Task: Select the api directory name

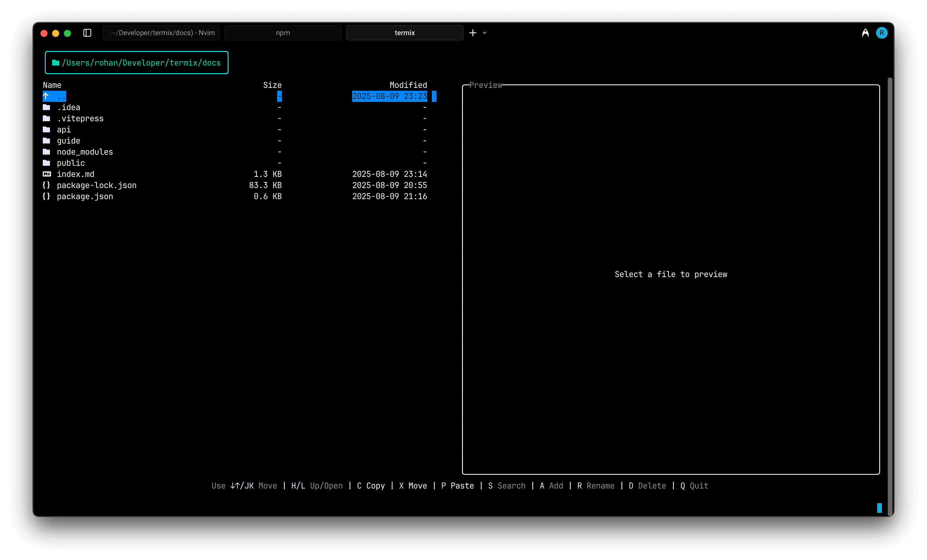Action: pos(64,130)
